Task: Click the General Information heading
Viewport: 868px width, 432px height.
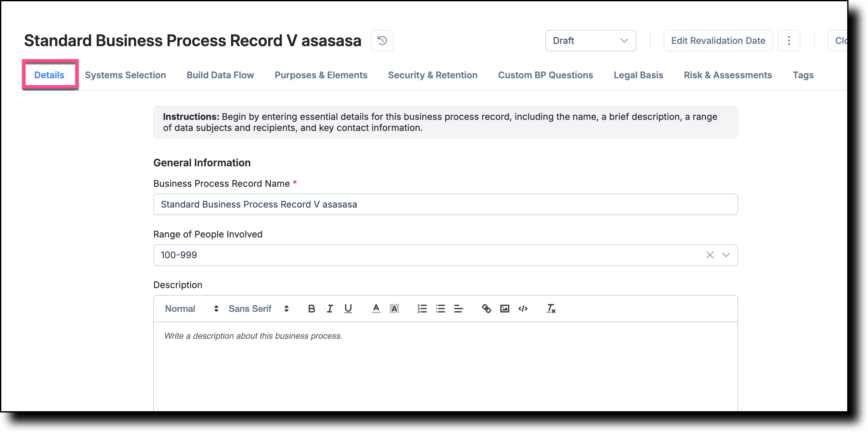Action: pos(202,162)
